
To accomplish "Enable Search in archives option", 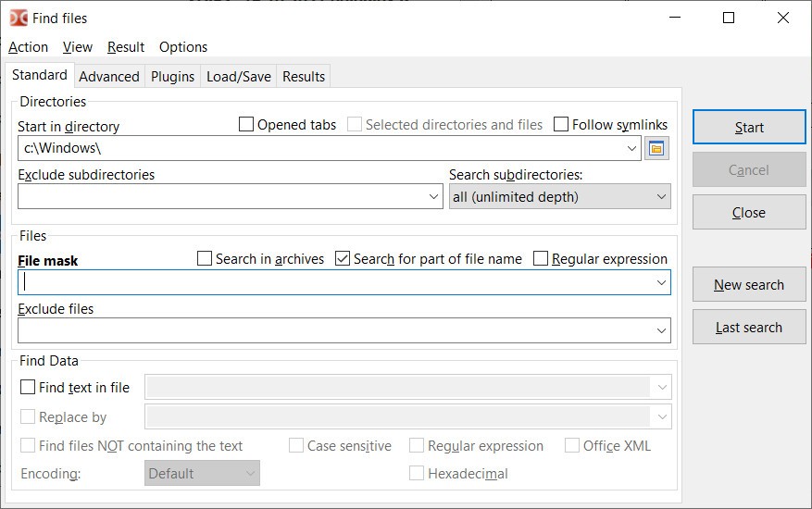I will (205, 258).
